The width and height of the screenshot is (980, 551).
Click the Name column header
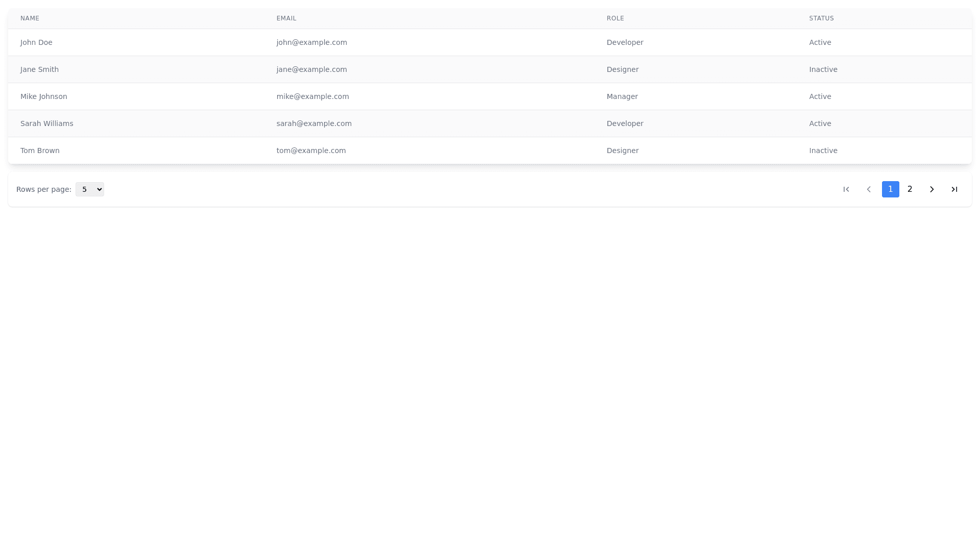pyautogui.click(x=30, y=18)
